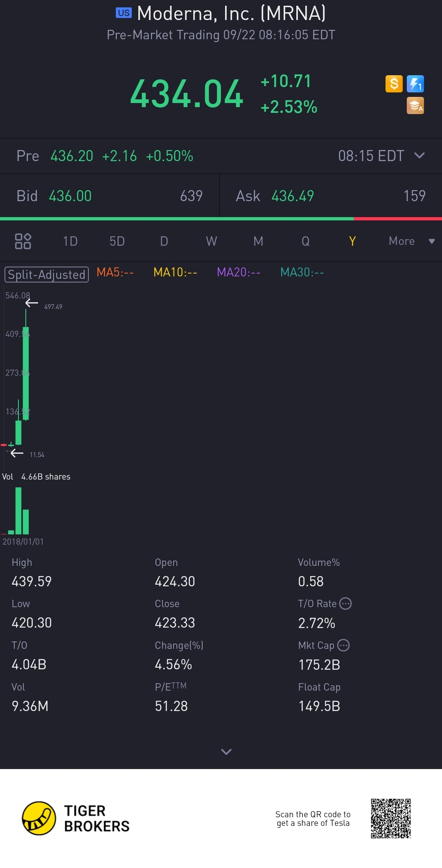Select the Y yearly chart tab
This screenshot has height=868, width=442.
point(352,241)
